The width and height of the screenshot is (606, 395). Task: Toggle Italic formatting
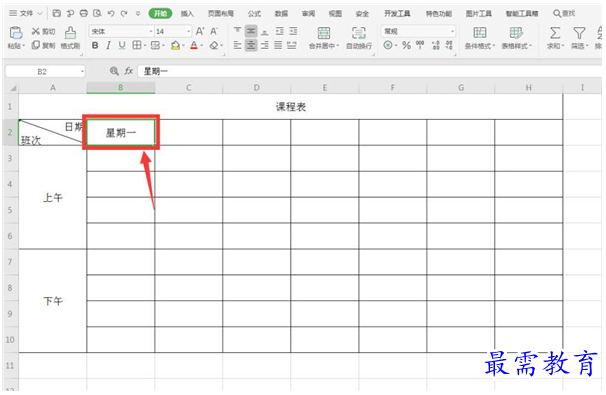point(109,46)
